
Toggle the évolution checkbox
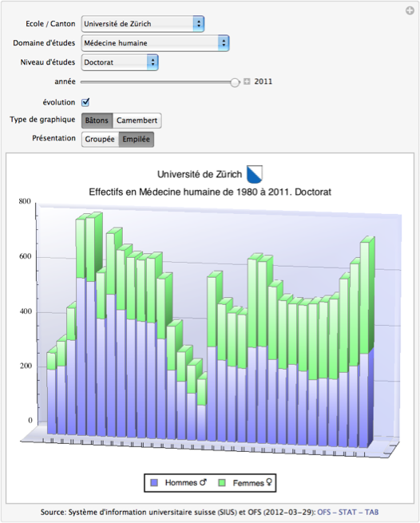pos(85,102)
